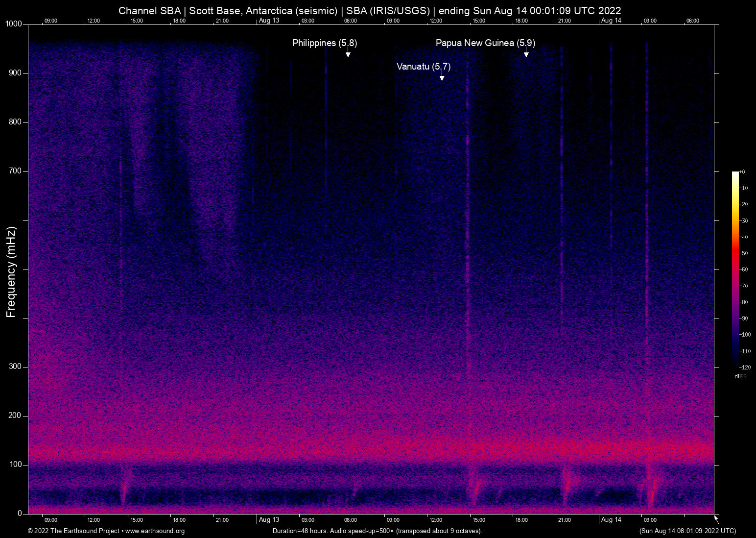Click the Channel SBA title at the top
756x538 pixels.
(370, 10)
